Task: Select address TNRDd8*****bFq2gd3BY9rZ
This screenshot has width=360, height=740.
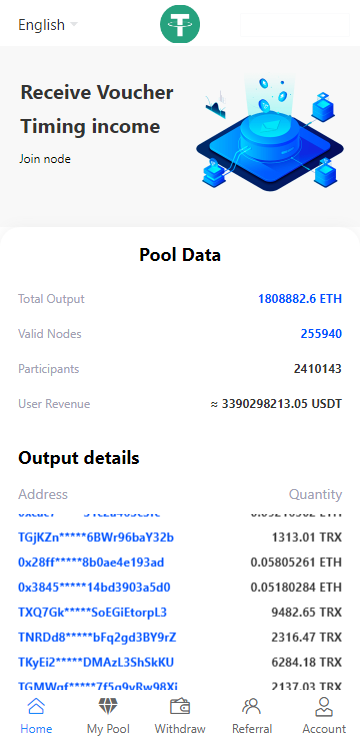Action: click(x=97, y=637)
